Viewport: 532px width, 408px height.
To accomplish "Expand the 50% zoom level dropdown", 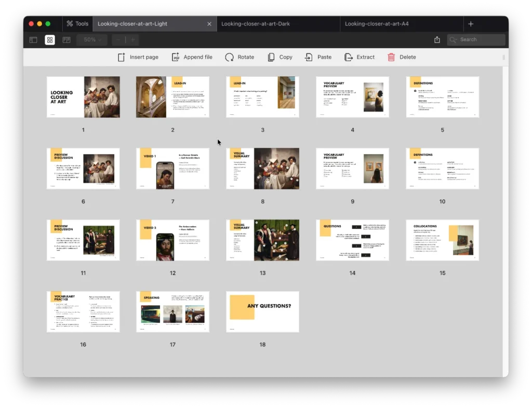I will click(92, 40).
